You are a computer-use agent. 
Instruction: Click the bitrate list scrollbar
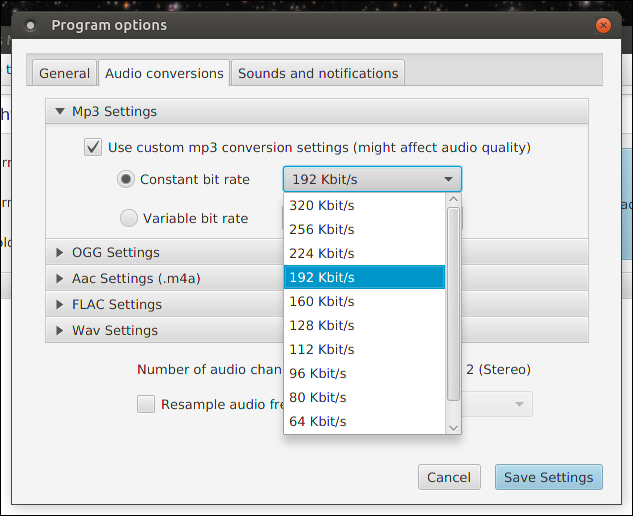point(453,300)
